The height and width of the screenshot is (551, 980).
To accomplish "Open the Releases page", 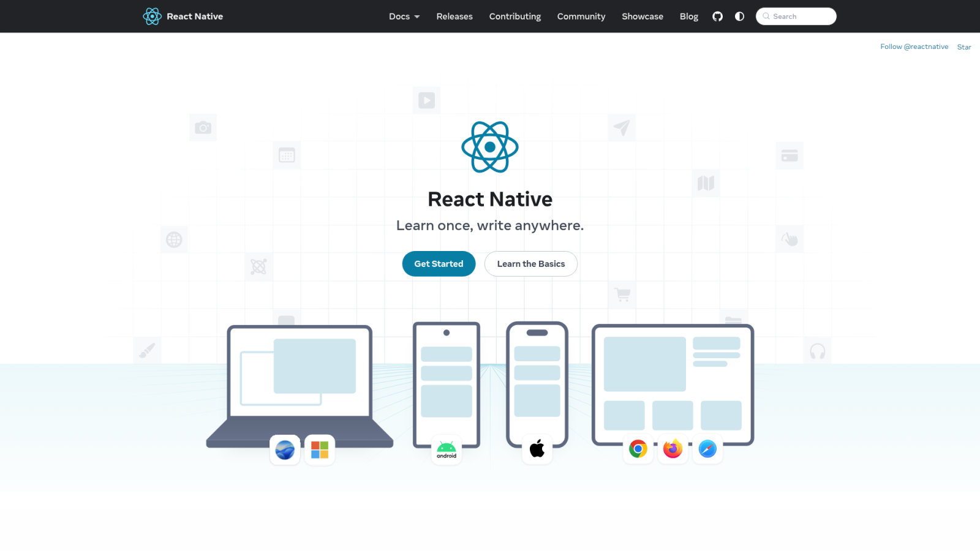I will (454, 17).
